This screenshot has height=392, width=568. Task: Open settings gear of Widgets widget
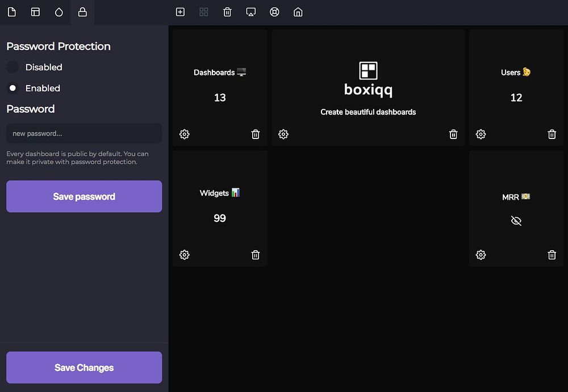(185, 255)
